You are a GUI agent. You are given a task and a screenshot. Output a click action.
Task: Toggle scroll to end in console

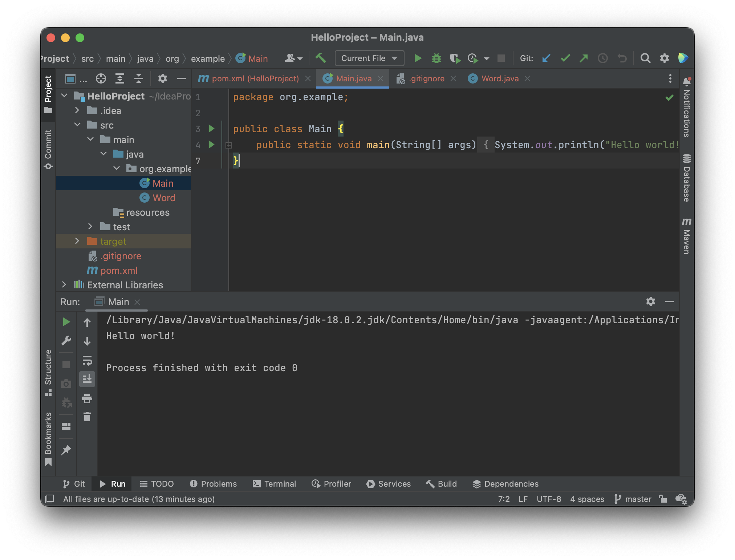click(87, 379)
